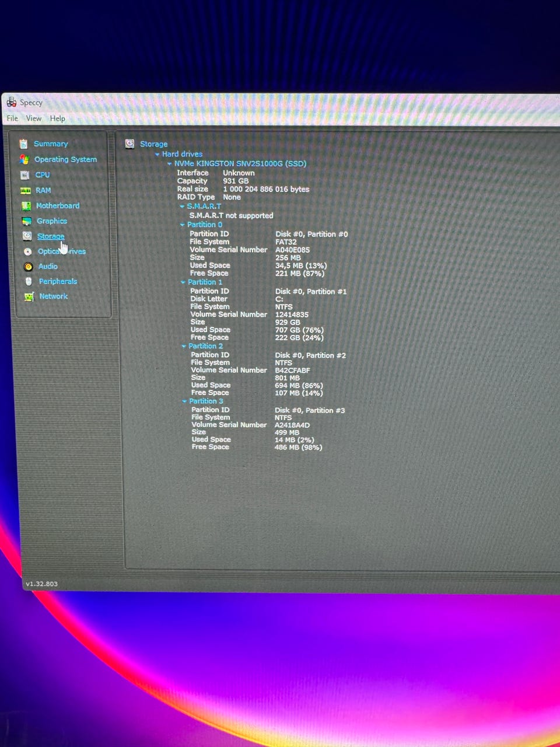The height and width of the screenshot is (747, 560).
Task: Select the Storage section link
Action: click(x=51, y=236)
